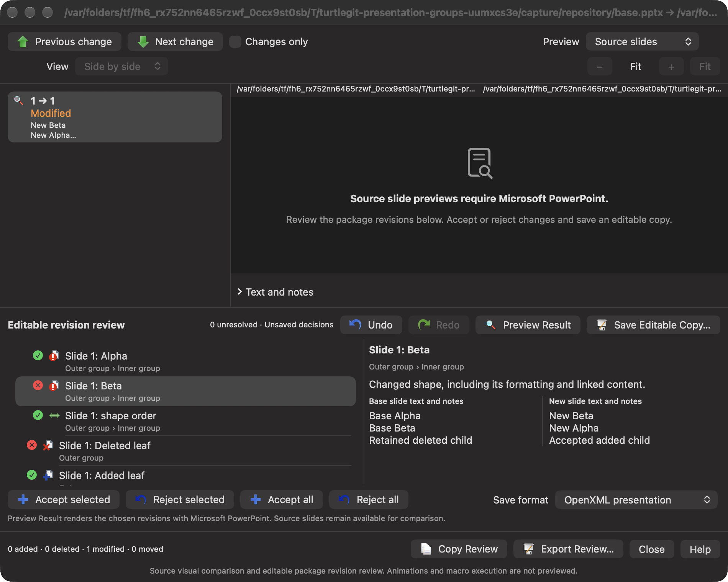The height and width of the screenshot is (582, 728).
Task: Open the View Side by side dropdown
Action: [121, 67]
